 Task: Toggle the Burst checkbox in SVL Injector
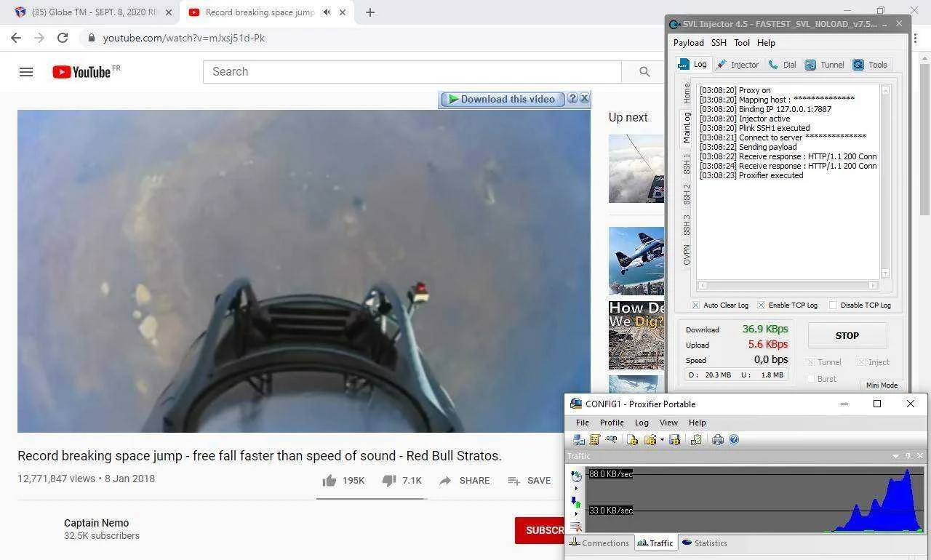[x=810, y=379]
